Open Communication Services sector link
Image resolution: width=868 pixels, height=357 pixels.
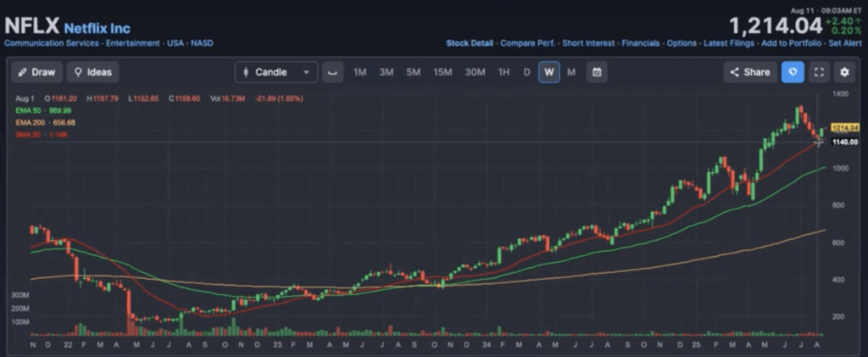tap(52, 43)
